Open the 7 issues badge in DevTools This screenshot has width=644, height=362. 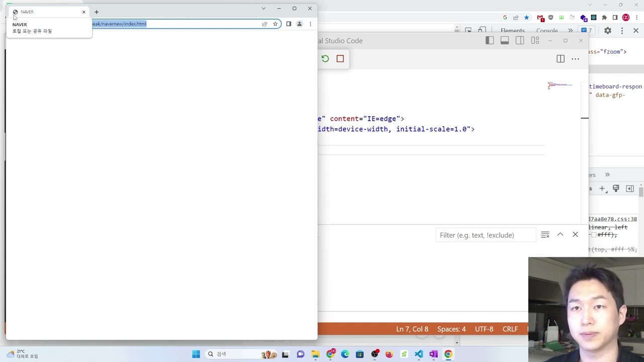587,31
